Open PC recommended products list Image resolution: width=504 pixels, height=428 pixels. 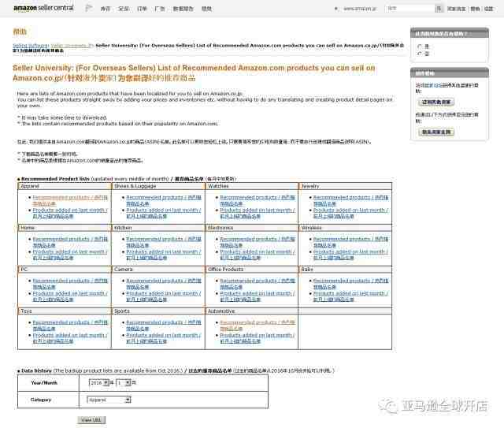tap(70, 284)
